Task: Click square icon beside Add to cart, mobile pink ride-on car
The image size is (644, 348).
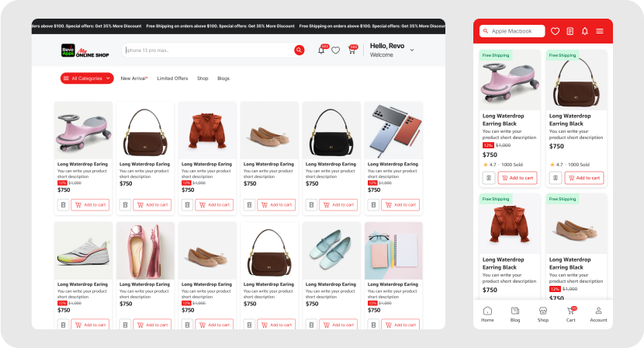Action: tap(489, 178)
